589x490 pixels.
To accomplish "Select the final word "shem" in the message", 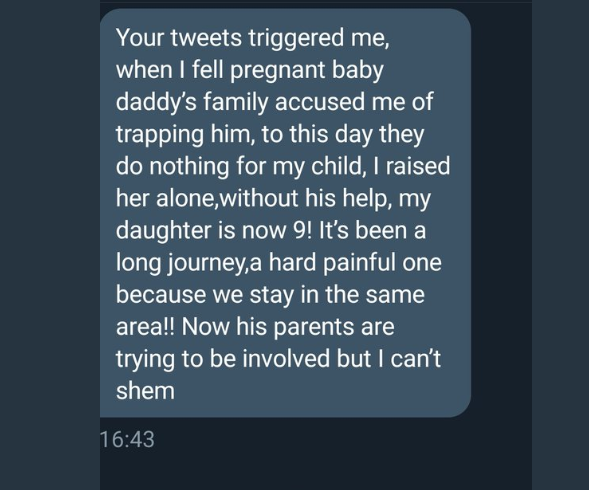I will (145, 391).
